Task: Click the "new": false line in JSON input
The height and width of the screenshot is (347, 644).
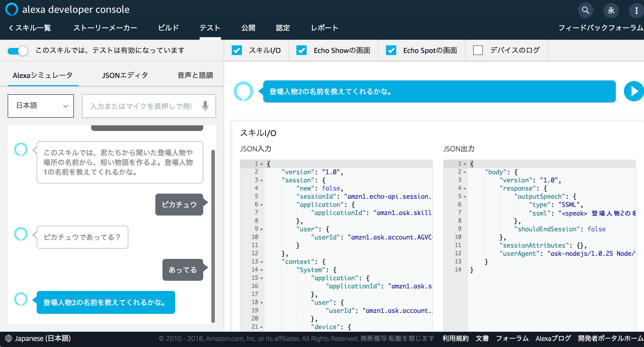Action: pyautogui.click(x=320, y=188)
